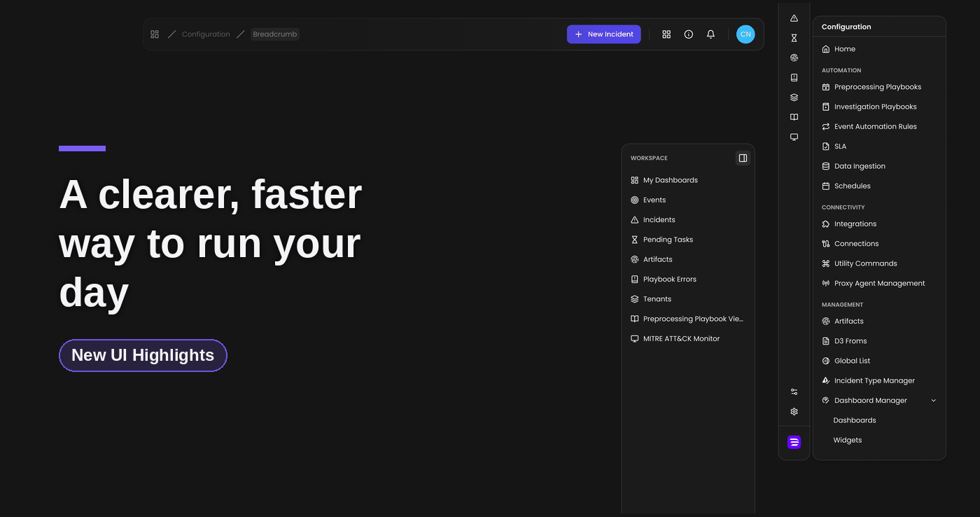Click the Schedules calendar icon
The width and height of the screenshot is (980, 517).
coord(826,186)
